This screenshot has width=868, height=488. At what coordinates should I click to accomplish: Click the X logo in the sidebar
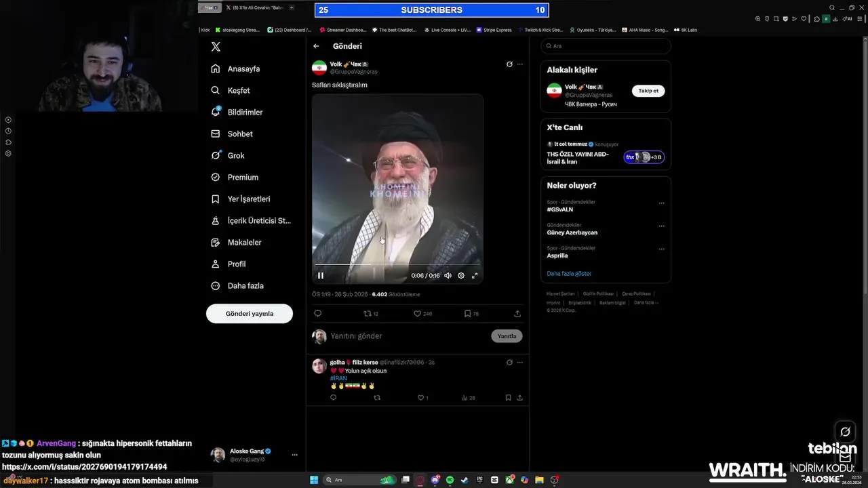tap(216, 47)
